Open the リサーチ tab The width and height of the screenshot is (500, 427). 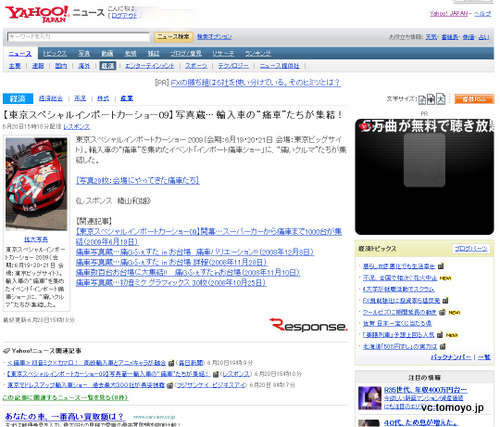coord(223,53)
